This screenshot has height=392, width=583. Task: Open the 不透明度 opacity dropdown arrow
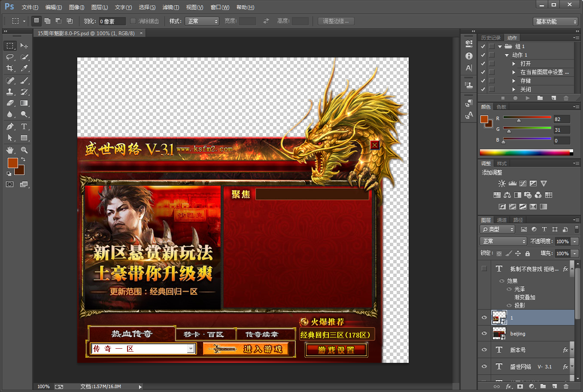[575, 241]
